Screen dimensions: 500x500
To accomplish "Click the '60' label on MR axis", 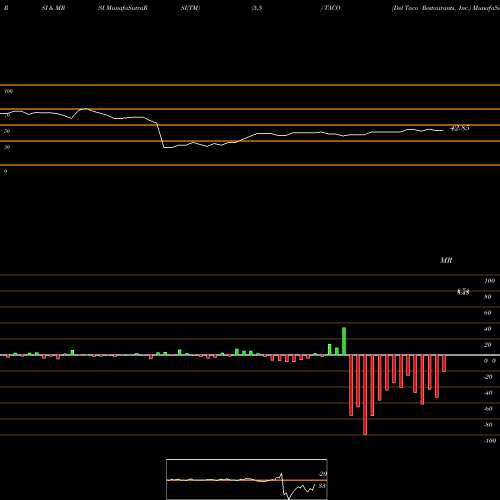I will click(488, 313).
